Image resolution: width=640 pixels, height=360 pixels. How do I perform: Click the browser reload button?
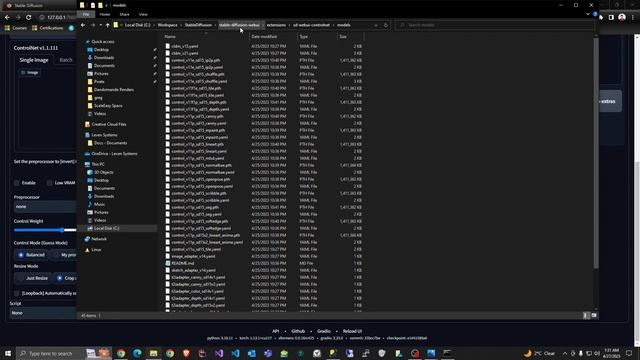(x=29, y=18)
